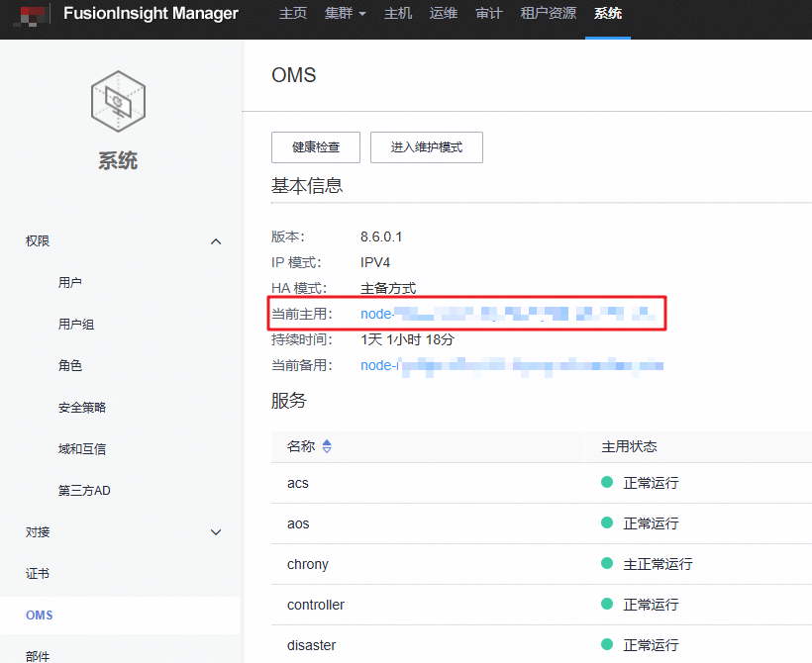Click the green status dot for controller

click(x=607, y=604)
